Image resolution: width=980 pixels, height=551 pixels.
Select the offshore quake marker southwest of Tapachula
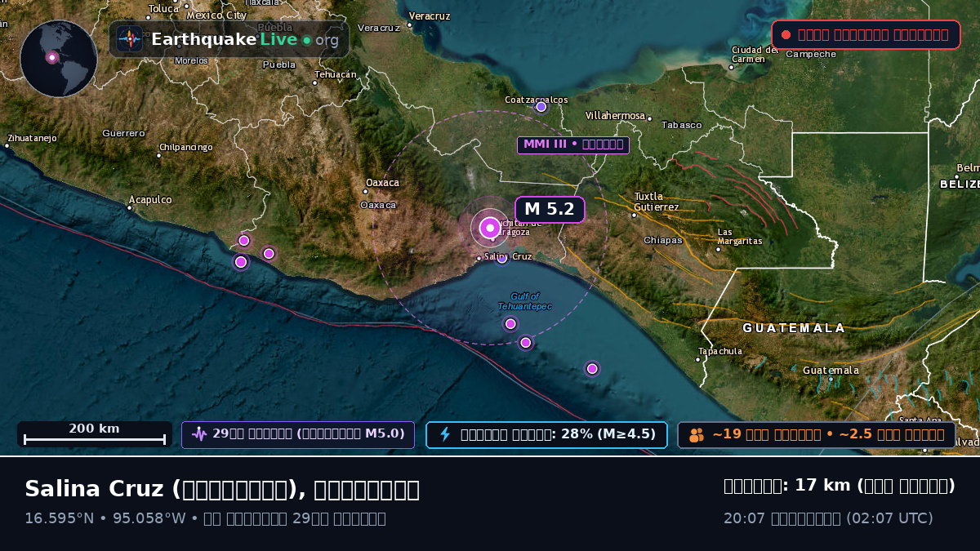[x=592, y=369]
